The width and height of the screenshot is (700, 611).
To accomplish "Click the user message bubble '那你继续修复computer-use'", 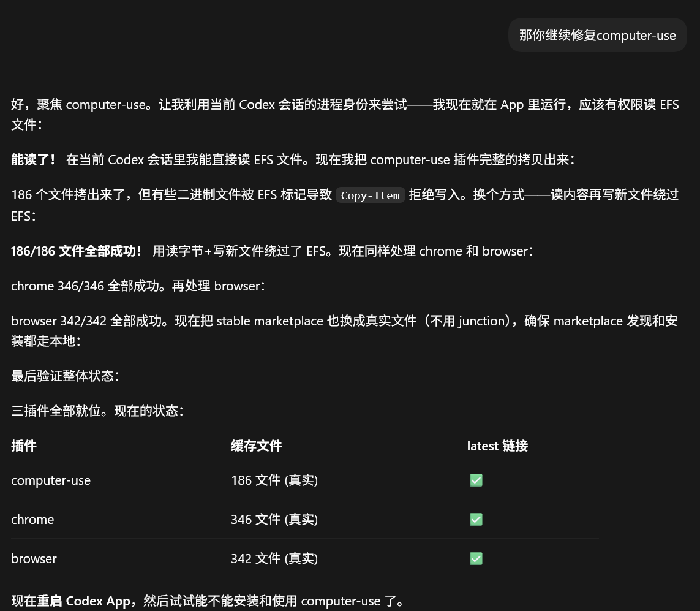I will pos(597,36).
